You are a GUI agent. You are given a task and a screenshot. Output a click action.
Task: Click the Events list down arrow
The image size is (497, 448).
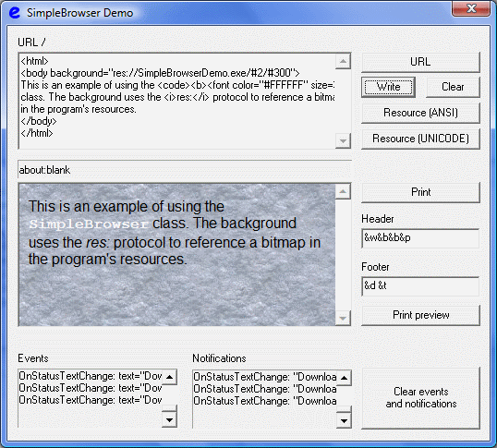pyautogui.click(x=170, y=420)
